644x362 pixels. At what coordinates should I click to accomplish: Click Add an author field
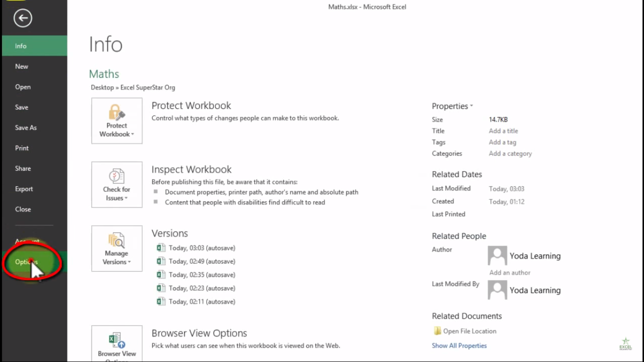(x=510, y=272)
